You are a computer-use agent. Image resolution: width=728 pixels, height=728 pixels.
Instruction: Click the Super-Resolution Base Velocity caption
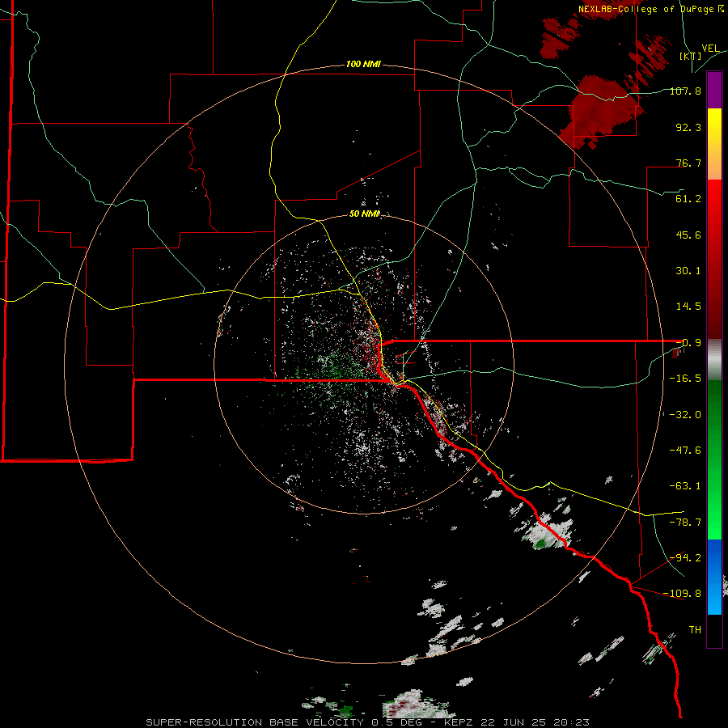(x=368, y=722)
